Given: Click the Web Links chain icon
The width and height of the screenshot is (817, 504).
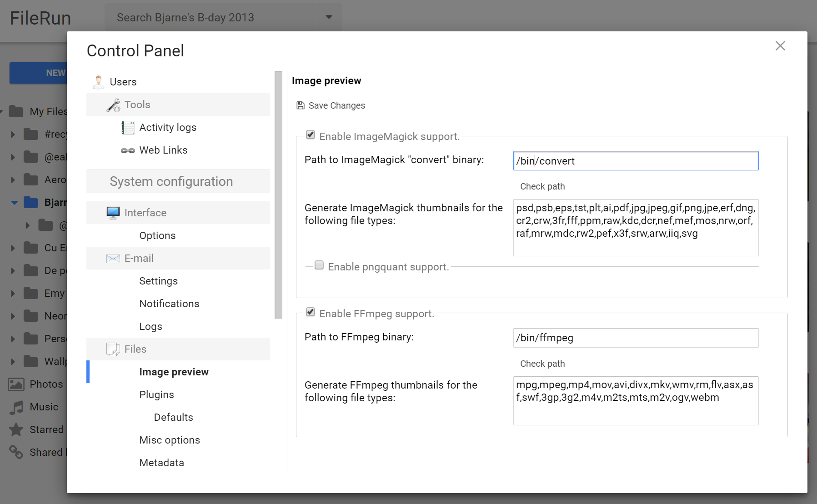Looking at the screenshot, I should (x=128, y=150).
